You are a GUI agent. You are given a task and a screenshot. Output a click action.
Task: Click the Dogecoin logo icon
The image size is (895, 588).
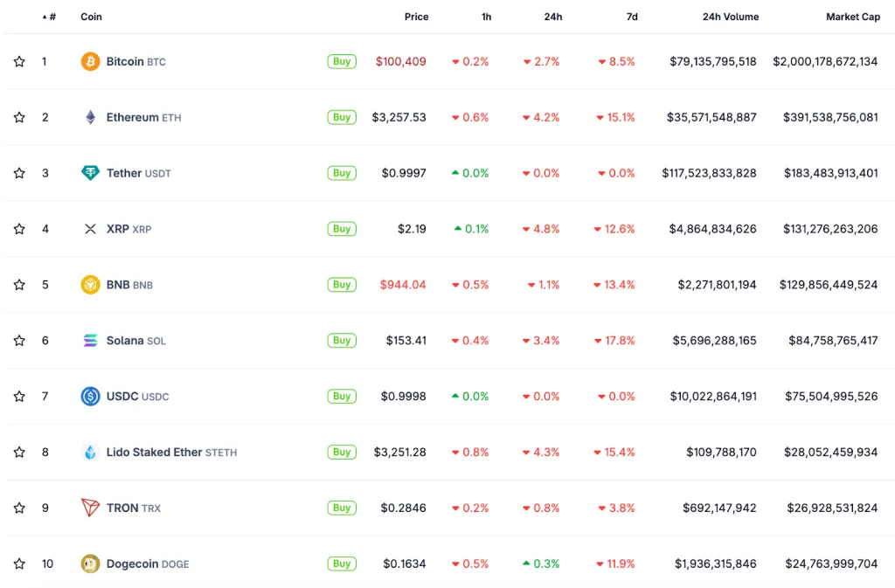[x=90, y=564]
